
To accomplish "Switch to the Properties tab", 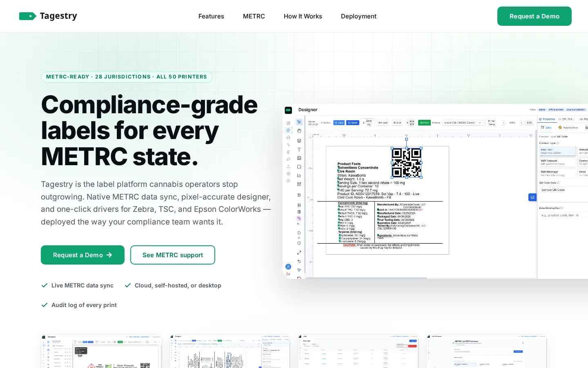I will pyautogui.click(x=547, y=119).
